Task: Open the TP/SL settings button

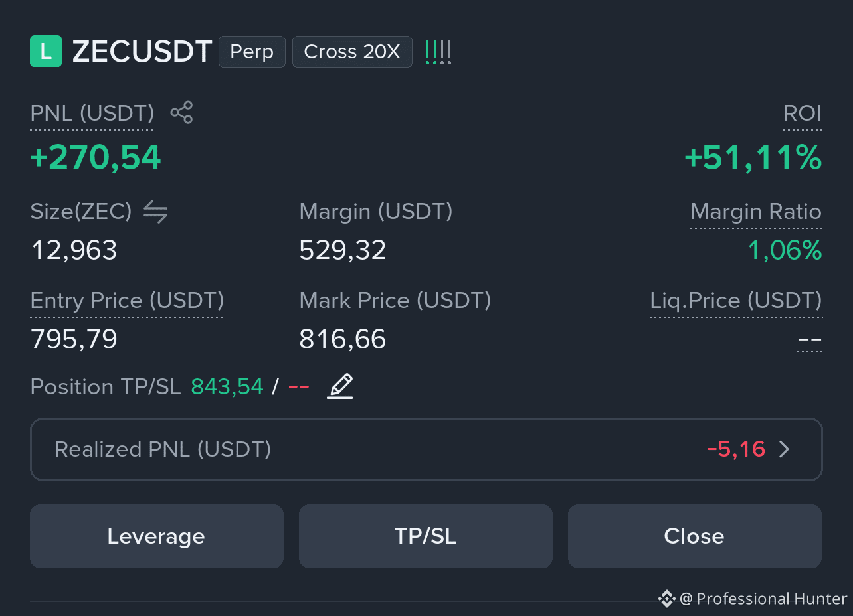Action: pyautogui.click(x=426, y=536)
